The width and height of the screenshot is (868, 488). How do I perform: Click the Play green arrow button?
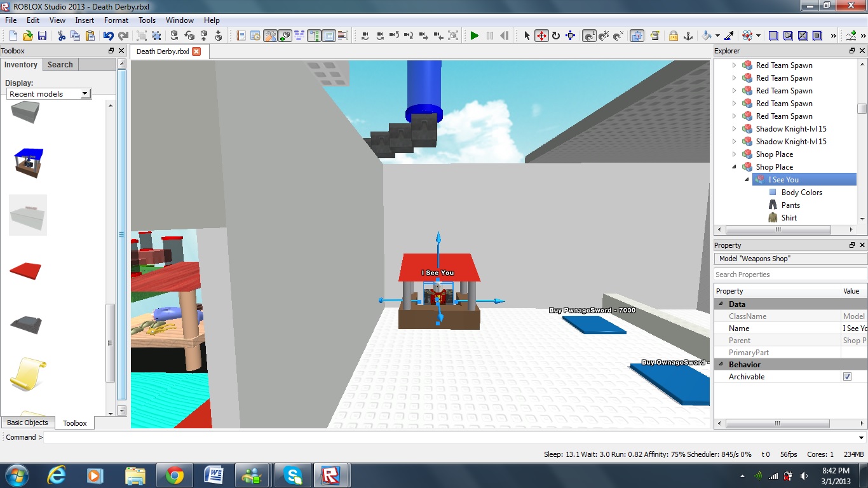point(474,36)
